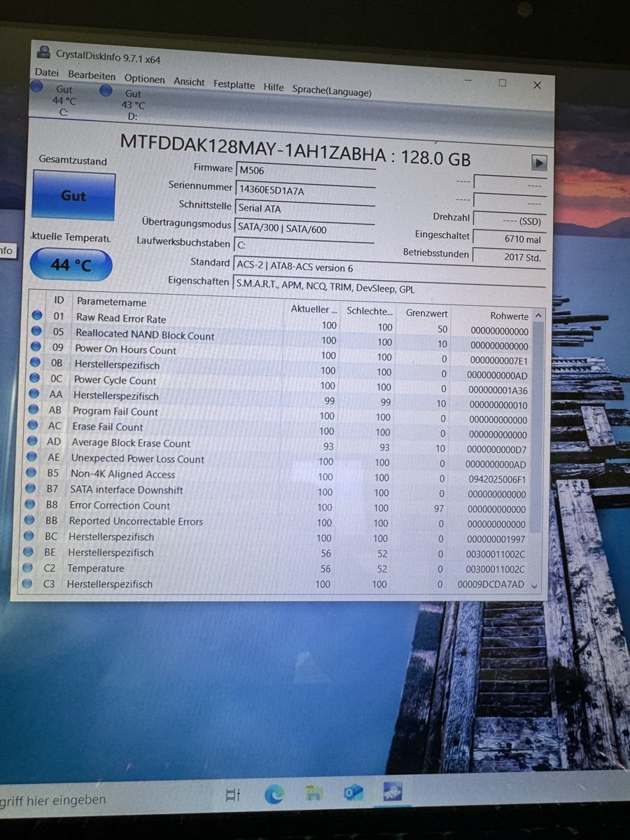Image resolution: width=630 pixels, height=840 pixels.
Task: Click the ID column header
Action: [x=59, y=300]
